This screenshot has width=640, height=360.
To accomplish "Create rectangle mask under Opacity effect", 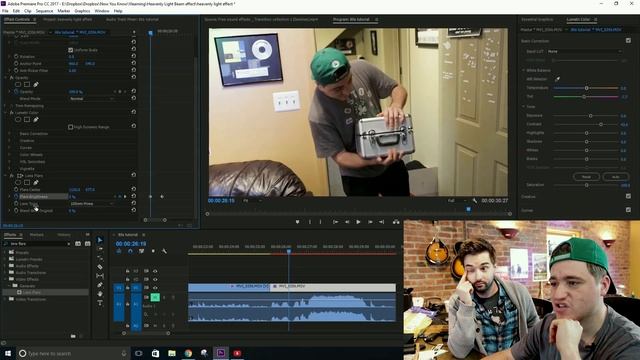I will pyautogui.click(x=27, y=84).
